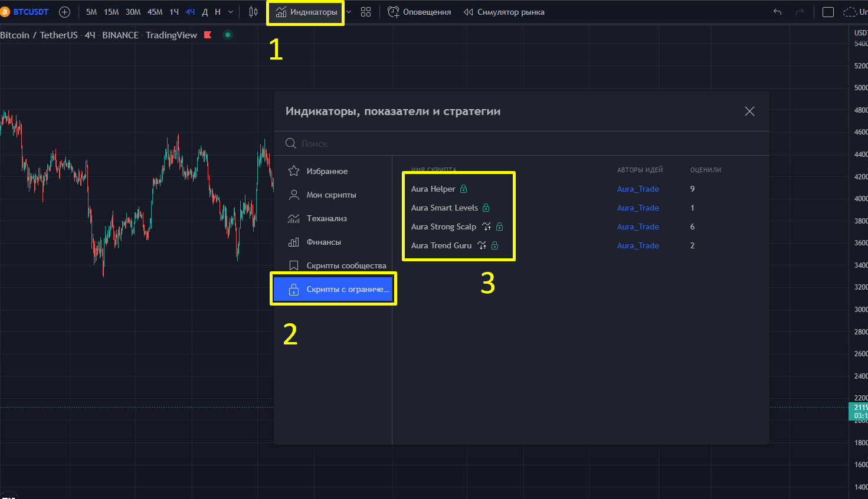Viewport: 868px width, 499px height.
Task: Open Aura_Trade author link for Aura Helper
Action: coord(638,189)
